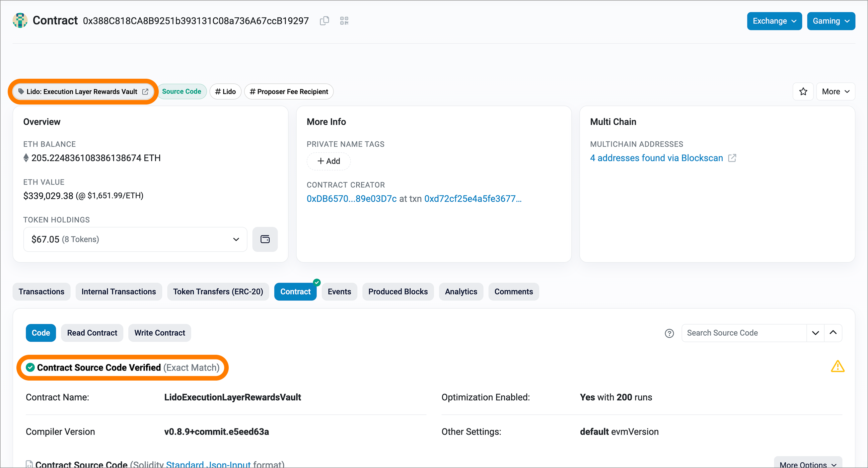868x468 pixels.
Task: Select compiler version v0.8.9+commit.e5eed63a
Action: [216, 432]
